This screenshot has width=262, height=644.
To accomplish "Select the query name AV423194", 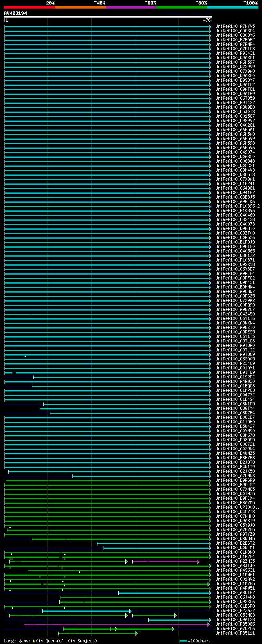I will pos(16,13).
